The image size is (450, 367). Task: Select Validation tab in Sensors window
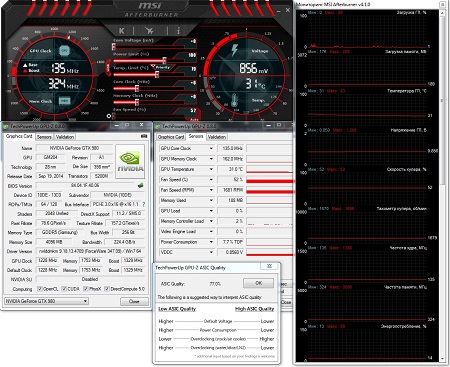click(x=217, y=137)
